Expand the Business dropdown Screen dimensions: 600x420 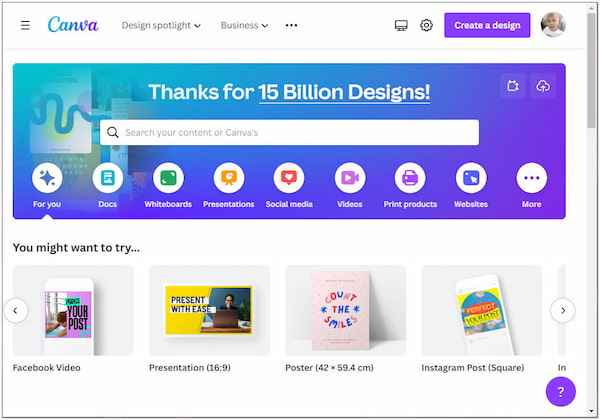coord(244,25)
